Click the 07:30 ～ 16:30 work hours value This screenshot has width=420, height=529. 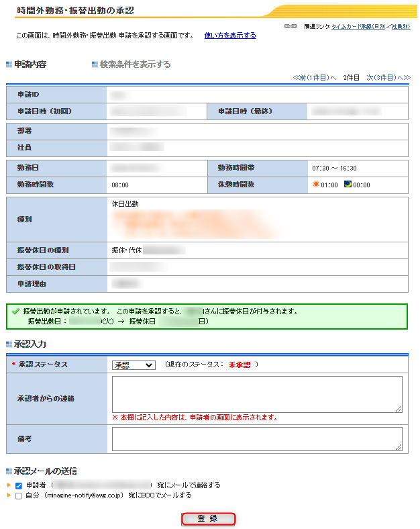(334, 168)
